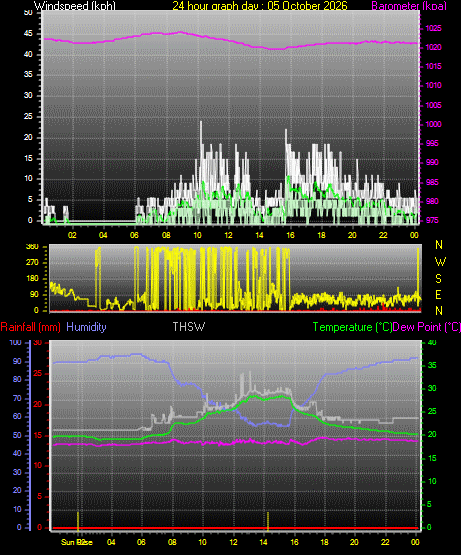The width and height of the screenshot is (461, 555).
Task: Select the 1025 barometer axis value
Action: point(433,28)
